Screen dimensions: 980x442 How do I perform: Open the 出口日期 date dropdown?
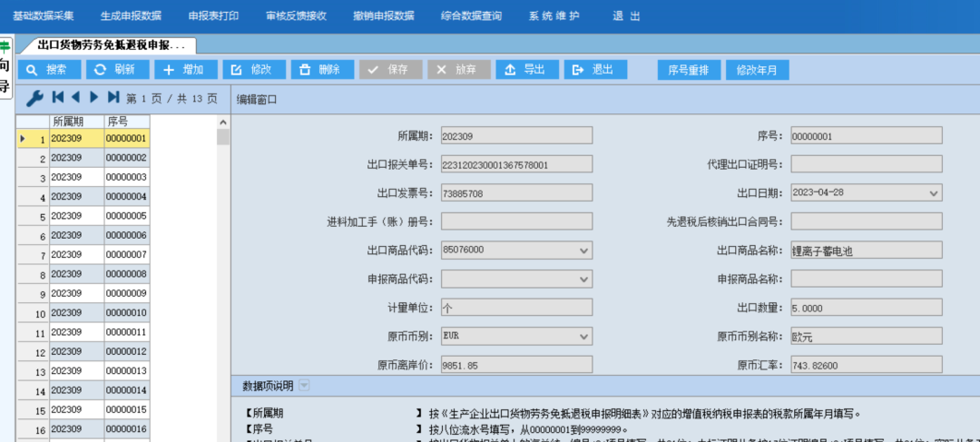[934, 193]
